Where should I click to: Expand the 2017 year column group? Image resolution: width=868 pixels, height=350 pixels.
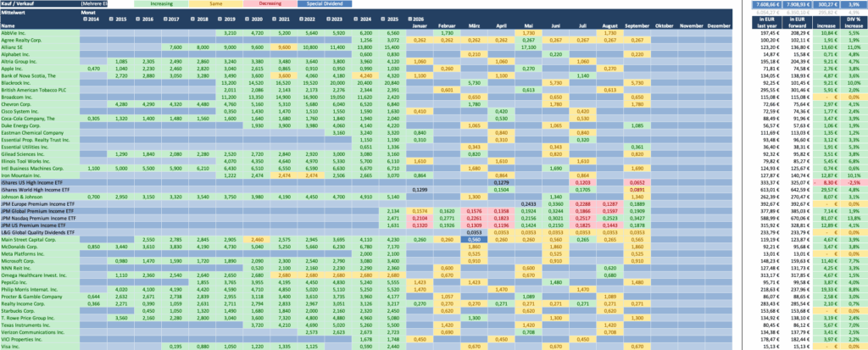[x=166, y=19]
